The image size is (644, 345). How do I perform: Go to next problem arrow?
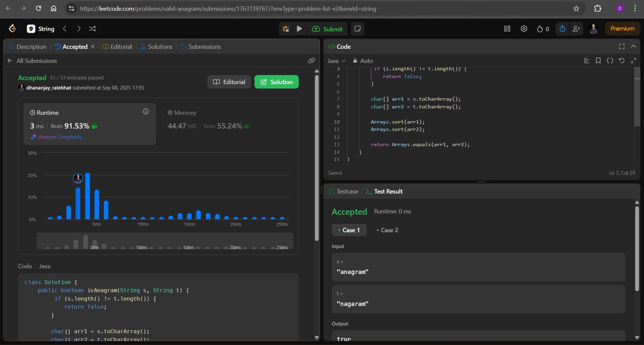79,28
